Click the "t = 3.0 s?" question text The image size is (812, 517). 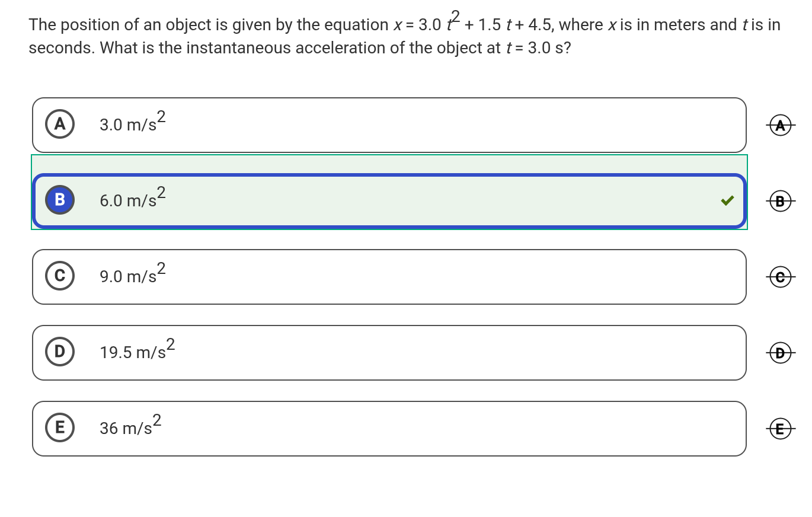538,48
